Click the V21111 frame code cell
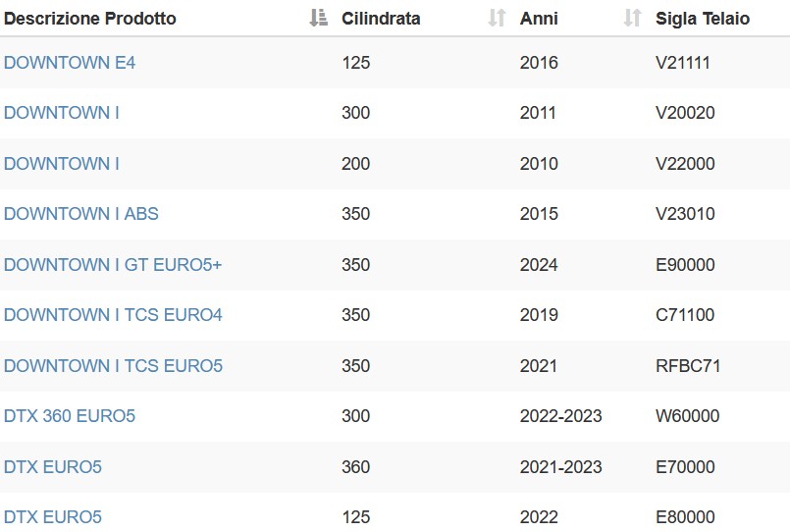This screenshot has height=532, width=790. 683,63
